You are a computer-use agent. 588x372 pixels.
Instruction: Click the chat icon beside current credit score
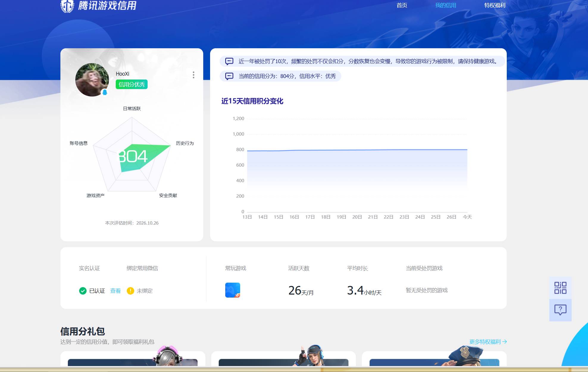229,76
